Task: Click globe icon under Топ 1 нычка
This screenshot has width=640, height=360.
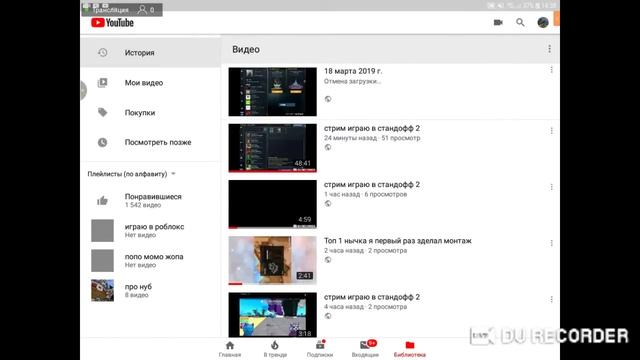Action: 328,260
